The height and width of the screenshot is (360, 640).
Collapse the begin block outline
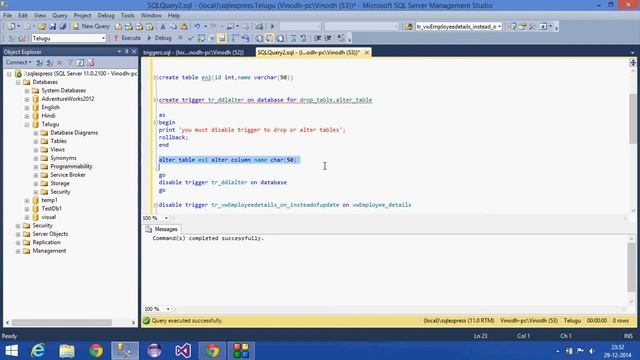[156, 122]
